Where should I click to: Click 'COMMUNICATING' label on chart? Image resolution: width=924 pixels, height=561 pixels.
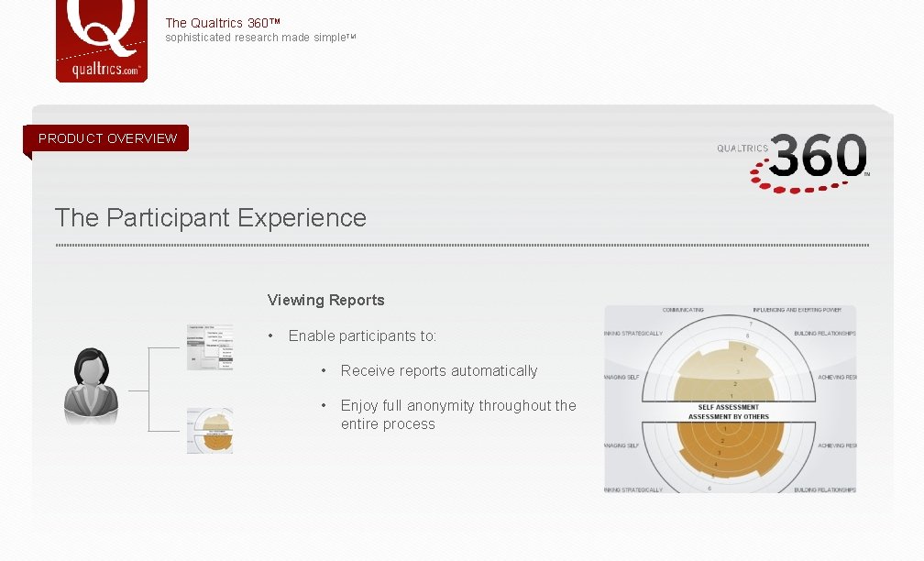click(683, 310)
